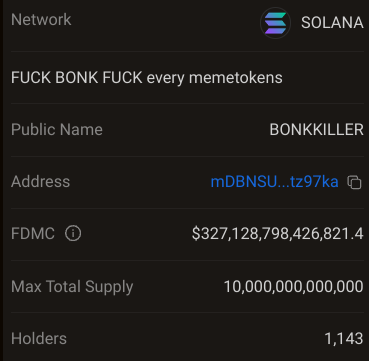The height and width of the screenshot is (361, 369).
Task: Click the Holders label
Action: click(x=39, y=339)
